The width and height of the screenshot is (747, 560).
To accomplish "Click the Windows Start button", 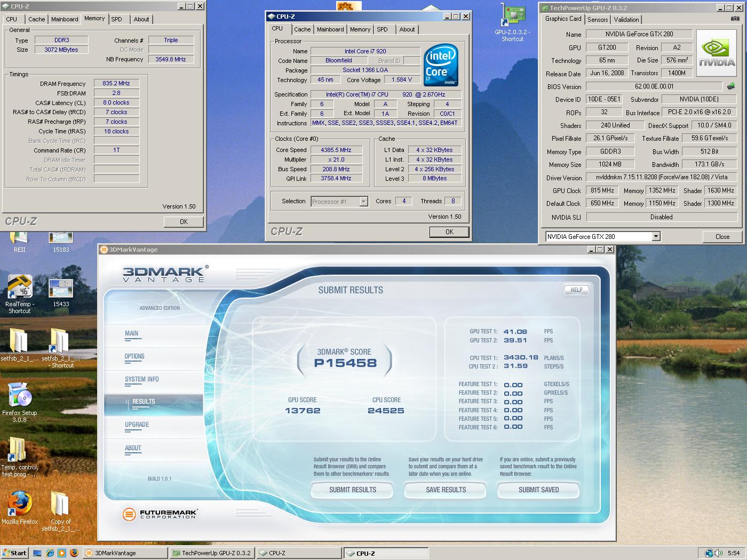I will pyautogui.click(x=14, y=553).
